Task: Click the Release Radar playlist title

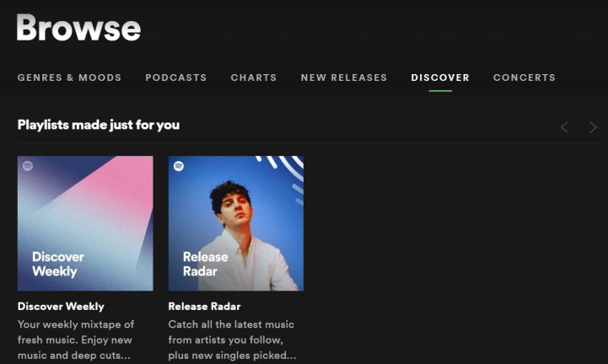Action: point(204,306)
